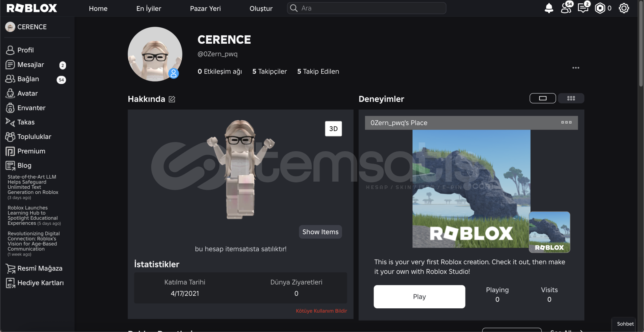Click the 4/17/2021 join date
Screen dimensions: 644x332
(x=185, y=294)
